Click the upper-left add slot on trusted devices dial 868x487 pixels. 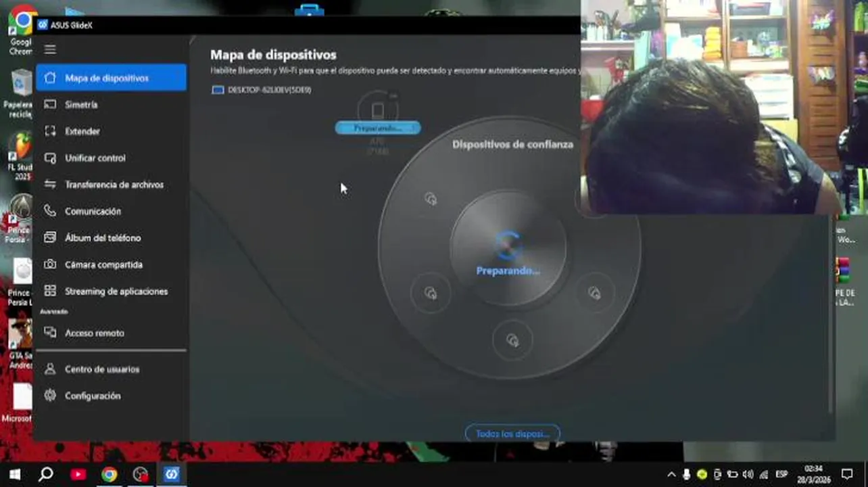431,199
